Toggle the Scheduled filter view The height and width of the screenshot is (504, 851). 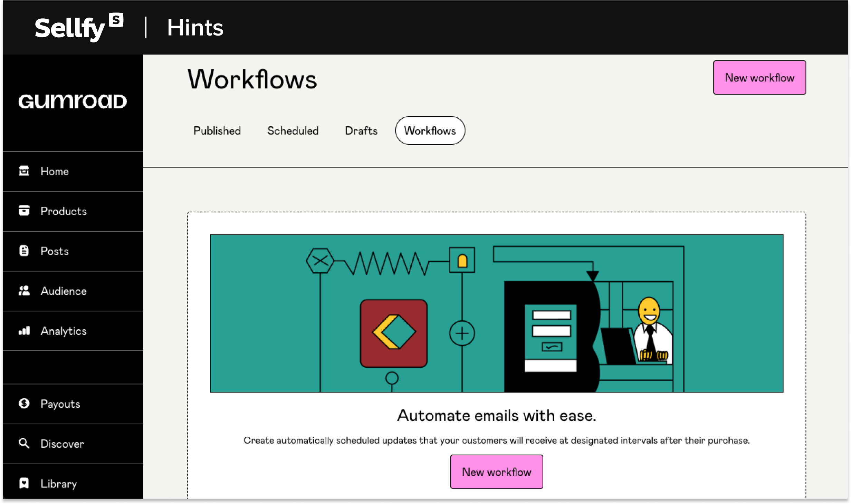click(293, 130)
